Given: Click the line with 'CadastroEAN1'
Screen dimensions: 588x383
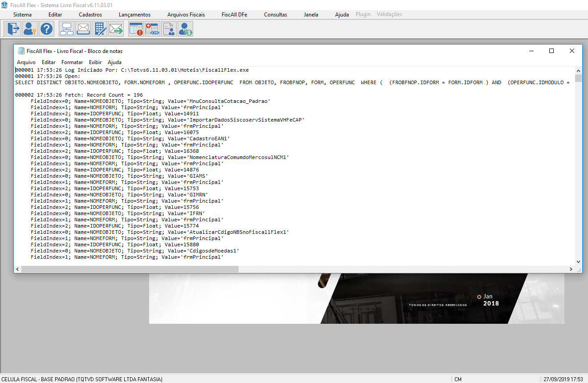Looking at the screenshot, I should [x=130, y=139].
